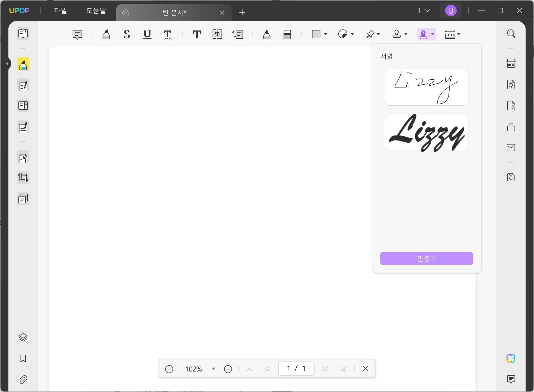Select the Stamp tool
The width and height of the screenshot is (534, 392).
[x=397, y=34]
